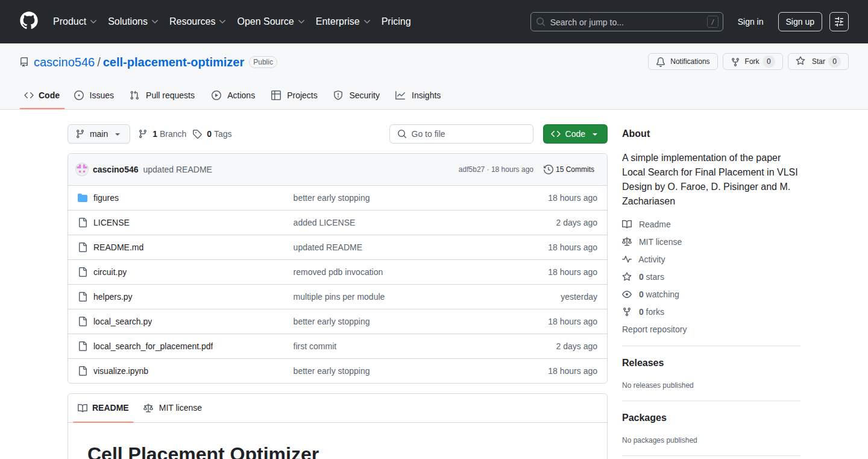Fork this repository
The width and height of the screenshot is (868, 459).
click(x=752, y=62)
